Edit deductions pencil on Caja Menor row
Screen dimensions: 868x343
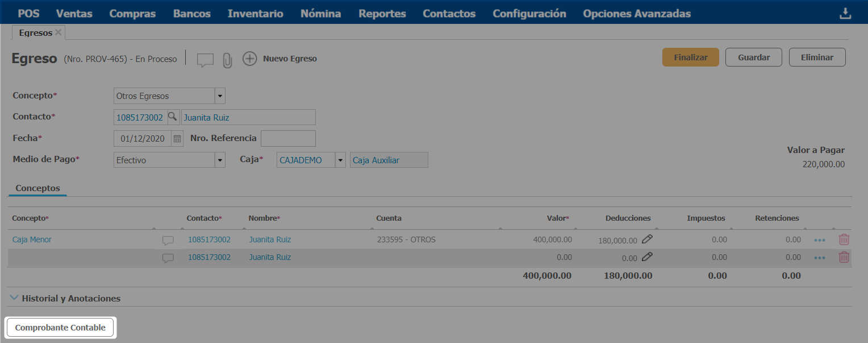coord(647,240)
